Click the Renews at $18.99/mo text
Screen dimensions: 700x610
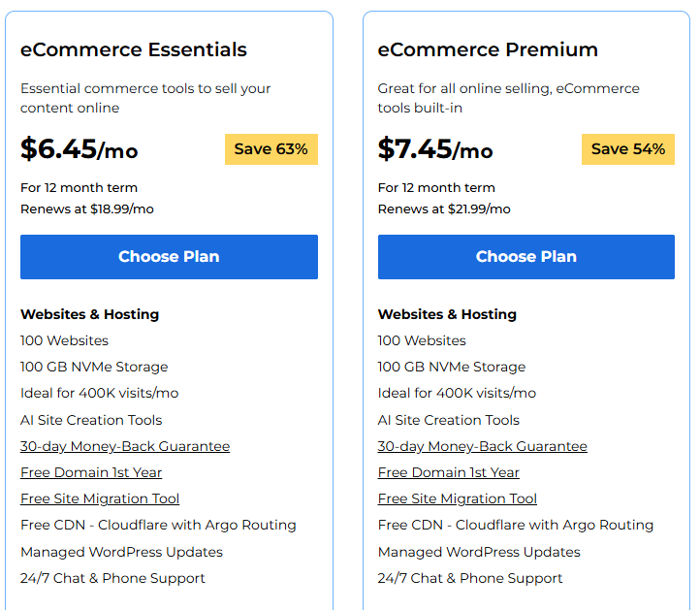pyautogui.click(x=87, y=209)
